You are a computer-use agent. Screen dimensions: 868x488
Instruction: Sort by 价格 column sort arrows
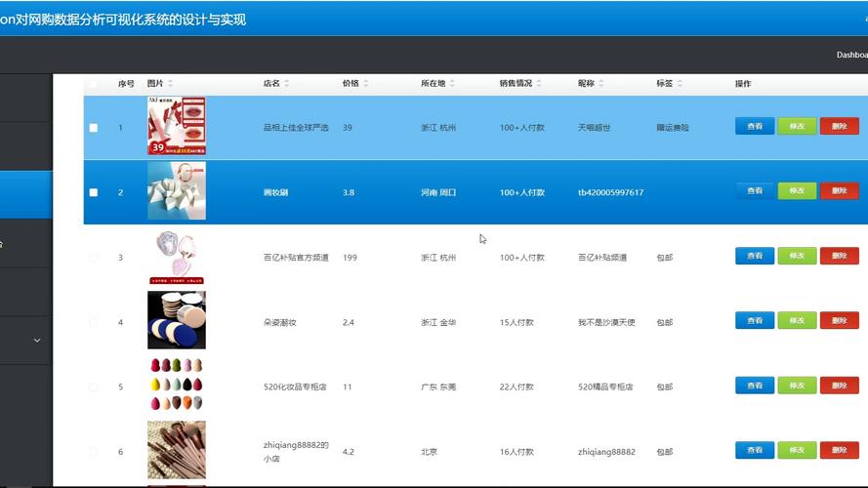coord(366,84)
